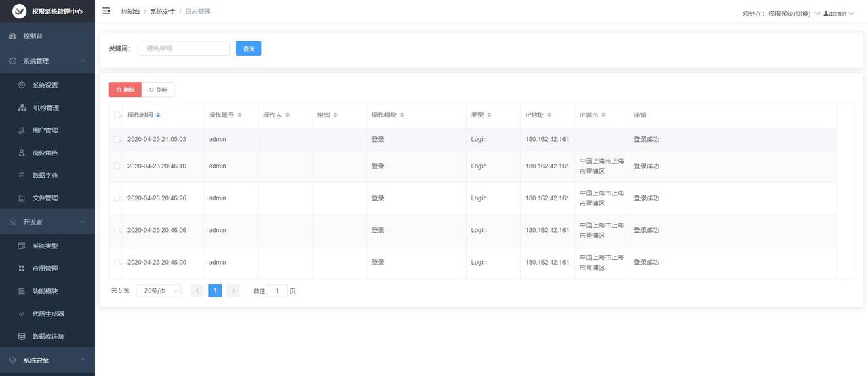868x376 pixels.
Task: Click the sidebar collapse hamburger icon
Action: [x=106, y=12]
